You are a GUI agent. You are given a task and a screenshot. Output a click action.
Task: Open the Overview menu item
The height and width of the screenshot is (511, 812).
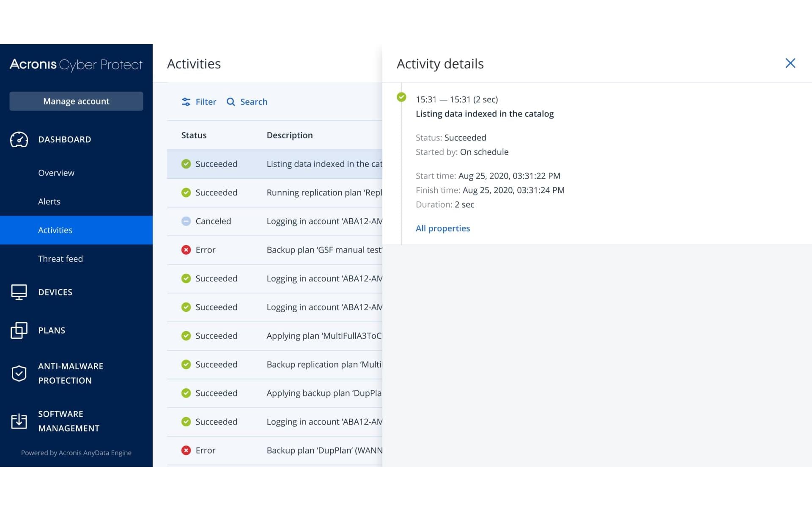point(56,173)
